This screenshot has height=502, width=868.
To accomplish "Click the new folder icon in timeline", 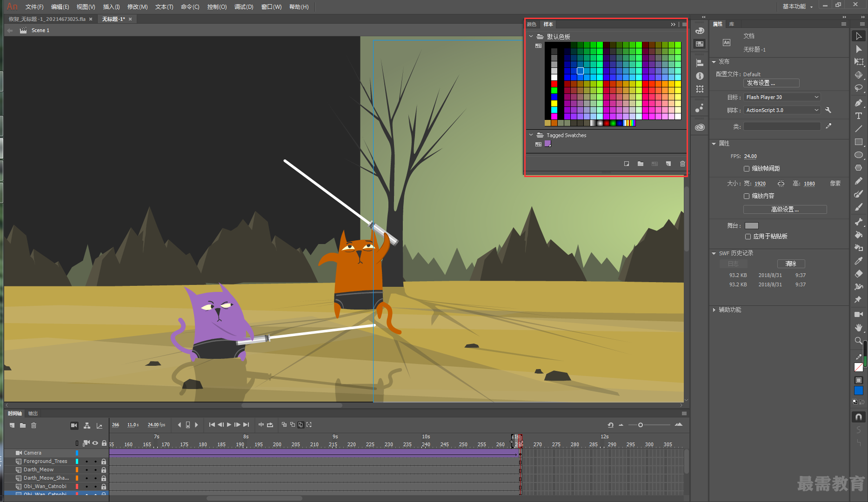I will [23, 425].
